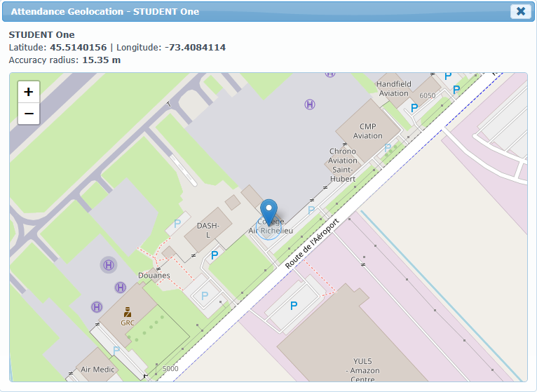This screenshot has width=537, height=392.
Task: Click the GRC police officer icon
Action: tap(128, 312)
